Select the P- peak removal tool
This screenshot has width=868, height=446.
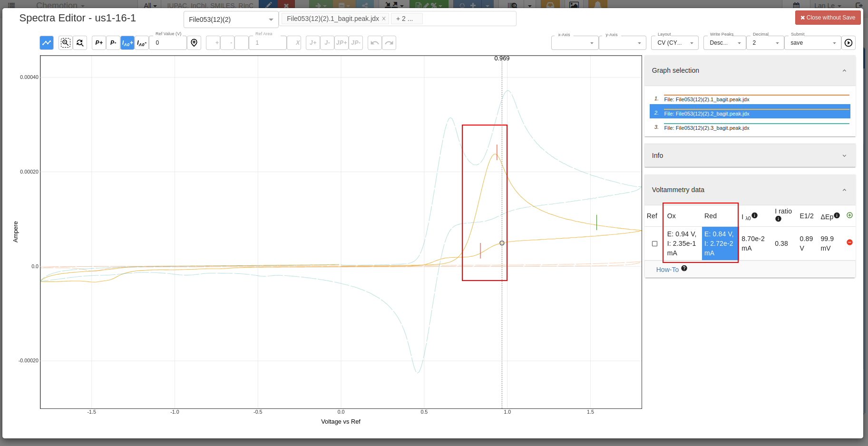(x=113, y=42)
